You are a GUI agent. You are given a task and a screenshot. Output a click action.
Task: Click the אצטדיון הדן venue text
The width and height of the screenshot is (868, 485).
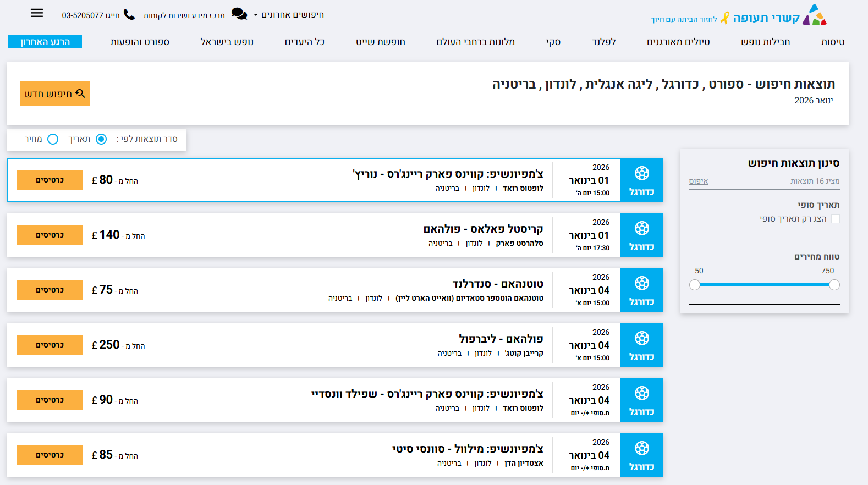tap(524, 463)
